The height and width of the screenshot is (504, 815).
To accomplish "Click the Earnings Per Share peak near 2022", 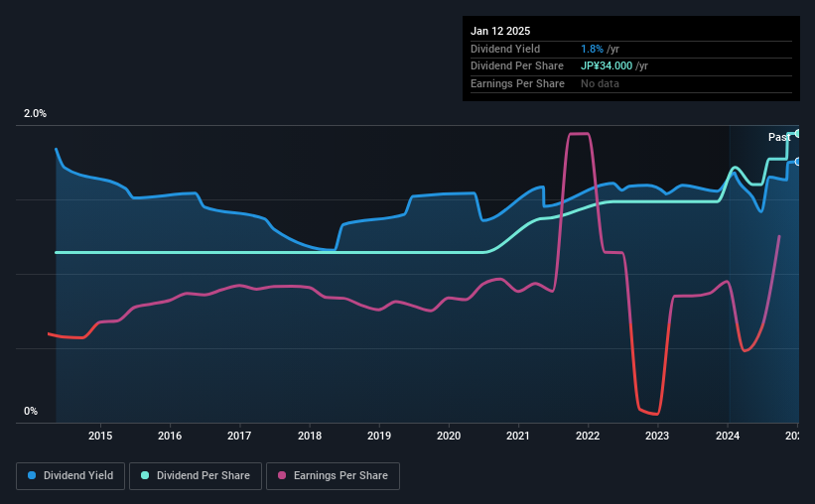I will (579, 134).
